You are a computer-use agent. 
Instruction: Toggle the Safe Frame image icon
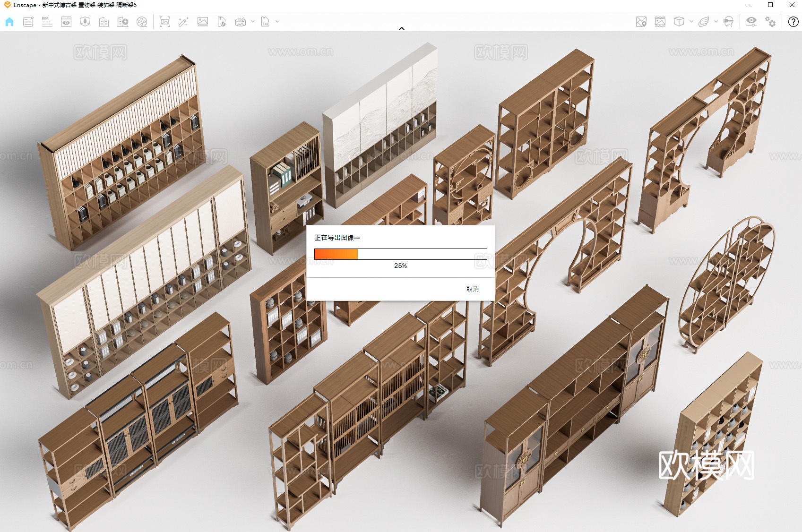tap(660, 22)
